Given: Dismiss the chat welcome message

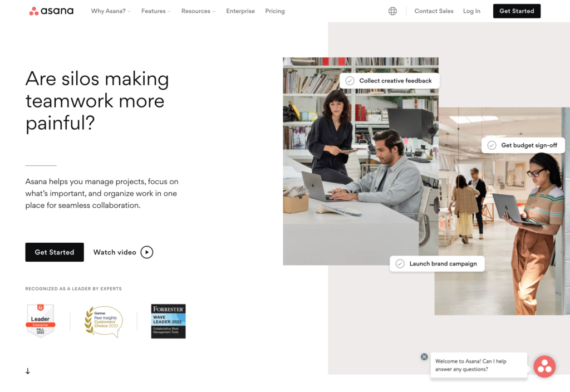Looking at the screenshot, I should click(x=424, y=356).
